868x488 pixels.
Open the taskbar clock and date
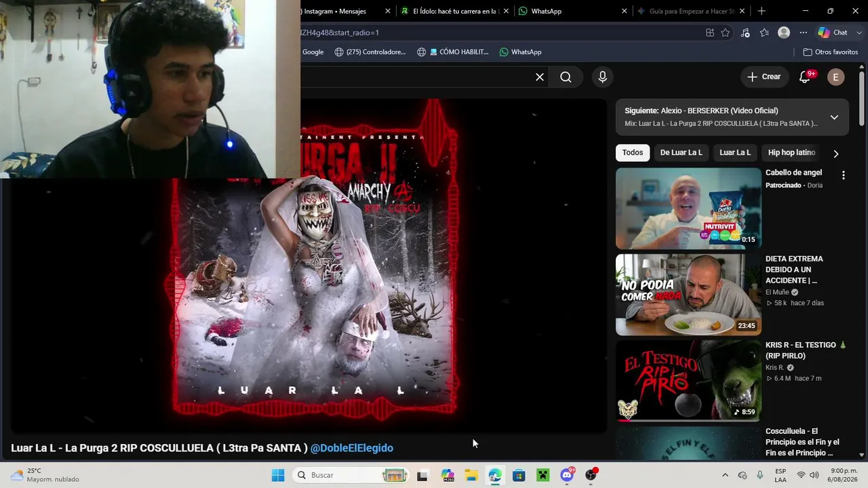(844, 475)
